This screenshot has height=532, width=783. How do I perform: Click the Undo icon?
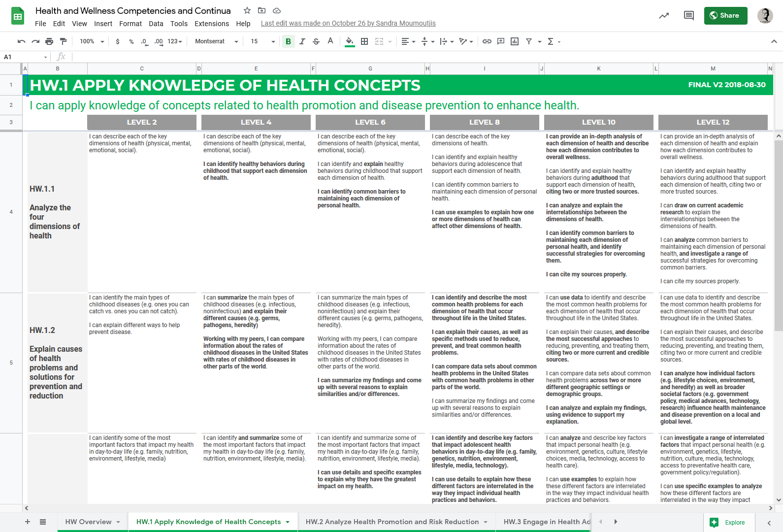click(21, 41)
